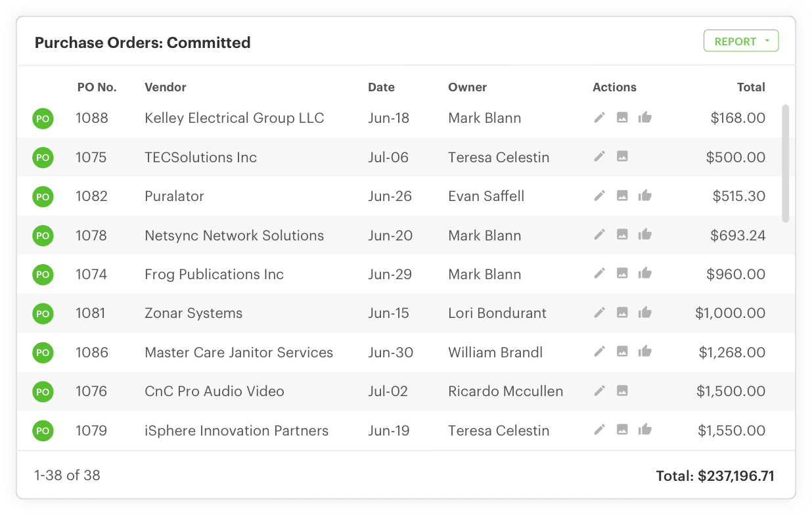View the attachment image for order 1079
812x515 pixels.
[622, 430]
